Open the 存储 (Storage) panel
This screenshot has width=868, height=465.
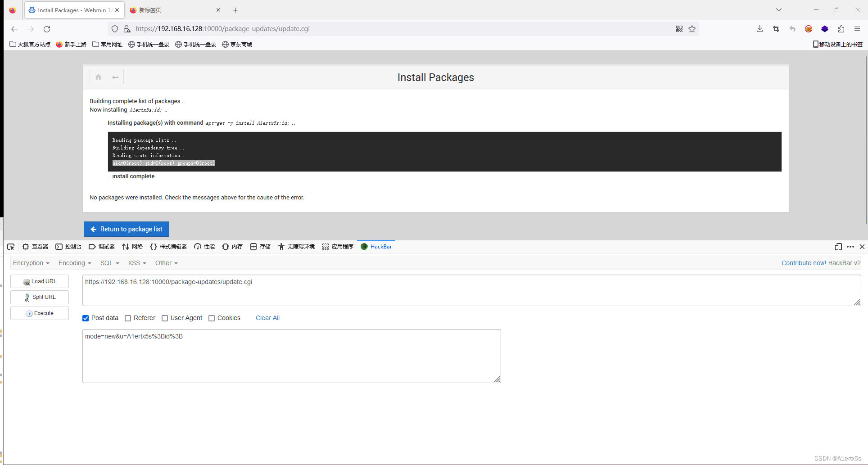coord(260,246)
